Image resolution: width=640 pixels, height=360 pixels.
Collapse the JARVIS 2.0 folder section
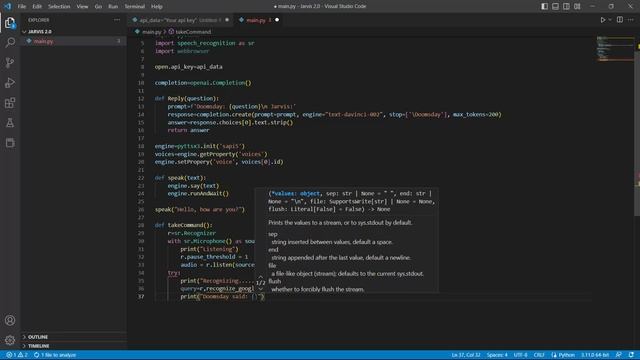74,31
